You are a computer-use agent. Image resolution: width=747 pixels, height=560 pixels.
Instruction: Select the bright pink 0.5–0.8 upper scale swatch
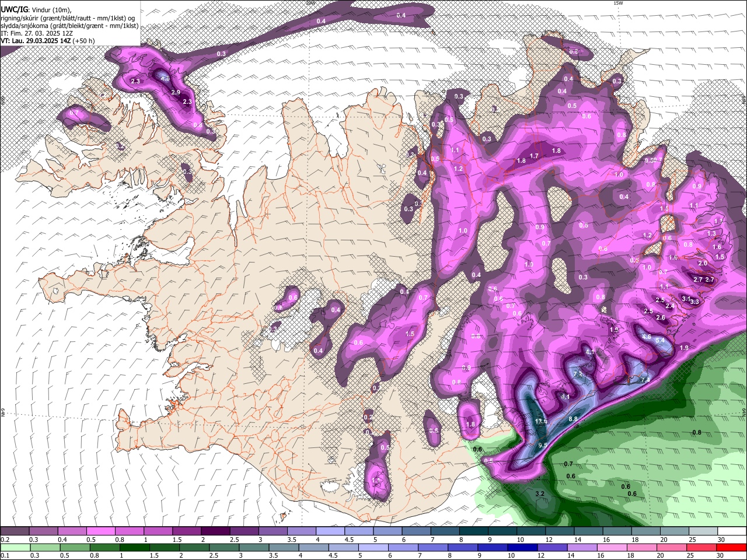coord(100,531)
